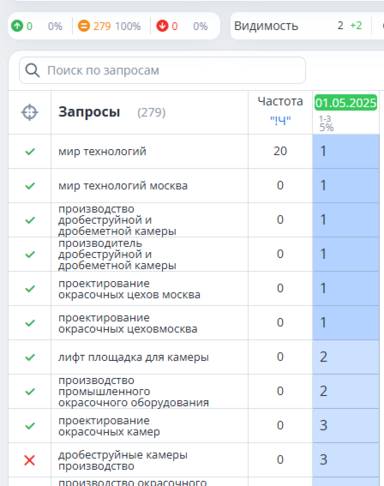Click the "279 100%" unchanged counter
The image size is (384, 486).
117,26
